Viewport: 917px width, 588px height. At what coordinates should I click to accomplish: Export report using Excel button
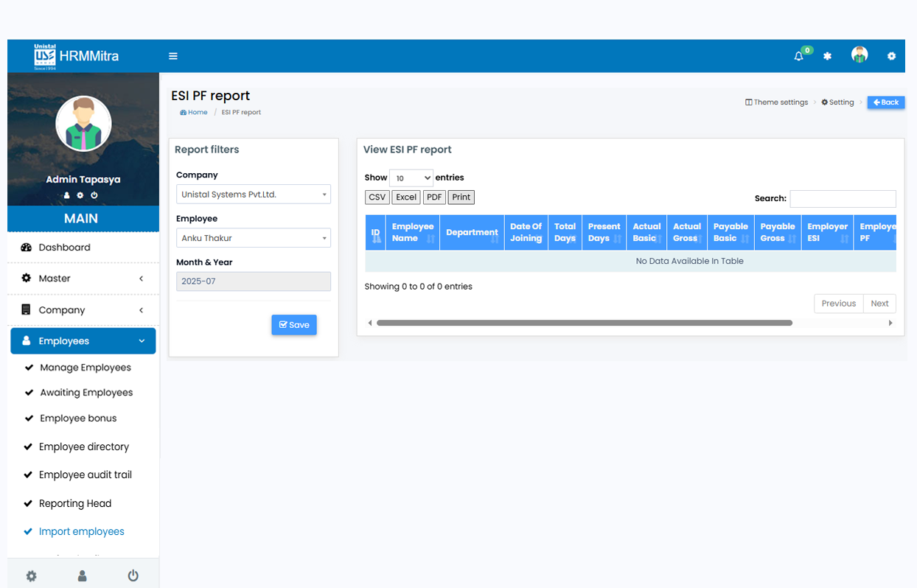pos(406,197)
